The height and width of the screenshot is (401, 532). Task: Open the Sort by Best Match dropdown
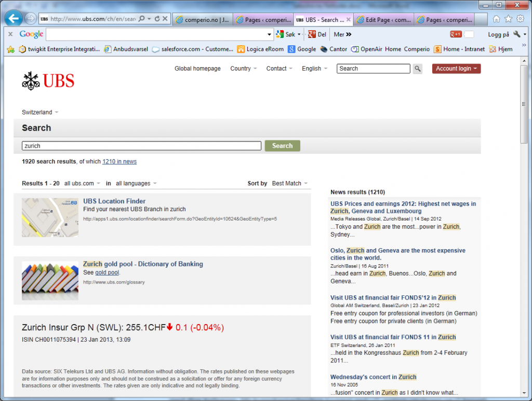tap(290, 184)
